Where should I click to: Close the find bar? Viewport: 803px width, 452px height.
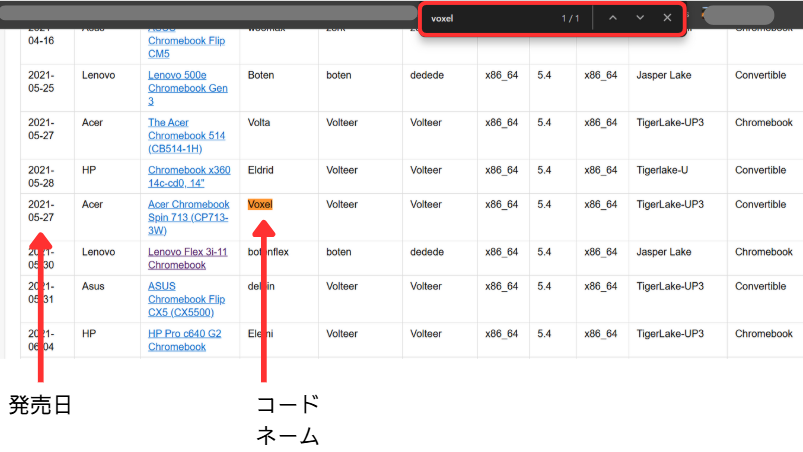pyautogui.click(x=667, y=18)
